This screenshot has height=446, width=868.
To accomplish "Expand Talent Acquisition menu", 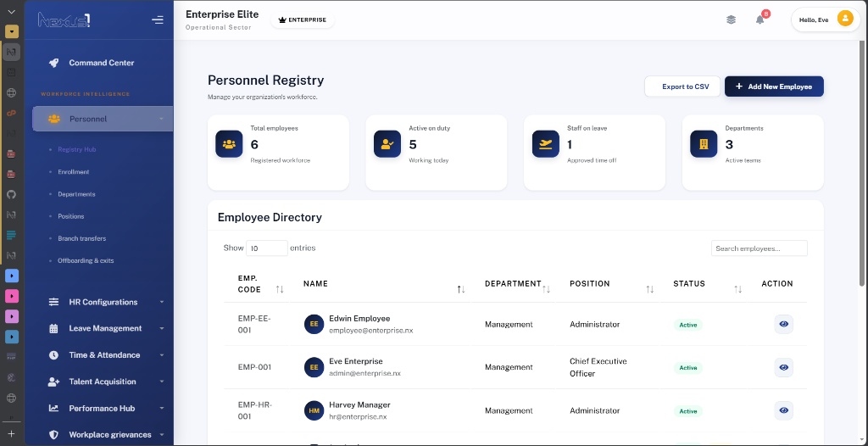I will click(103, 382).
